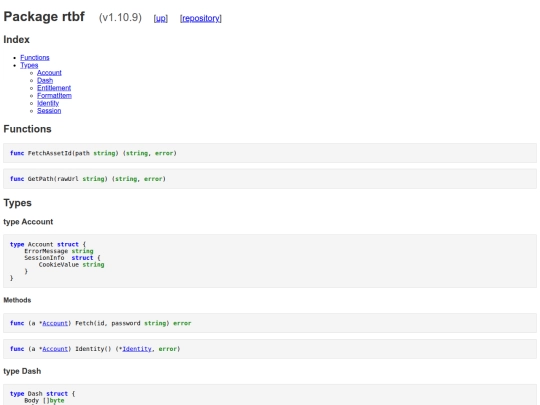Click the FetchAssetId function signature
540x405 pixels.
click(93, 153)
